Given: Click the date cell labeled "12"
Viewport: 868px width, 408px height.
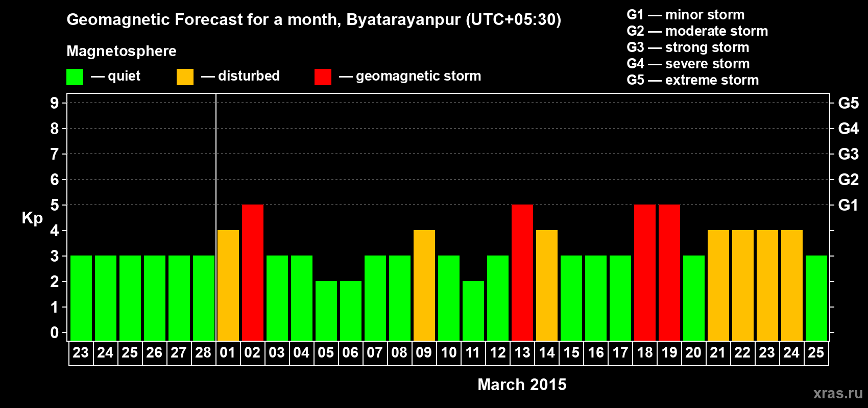Looking at the screenshot, I should (498, 353).
